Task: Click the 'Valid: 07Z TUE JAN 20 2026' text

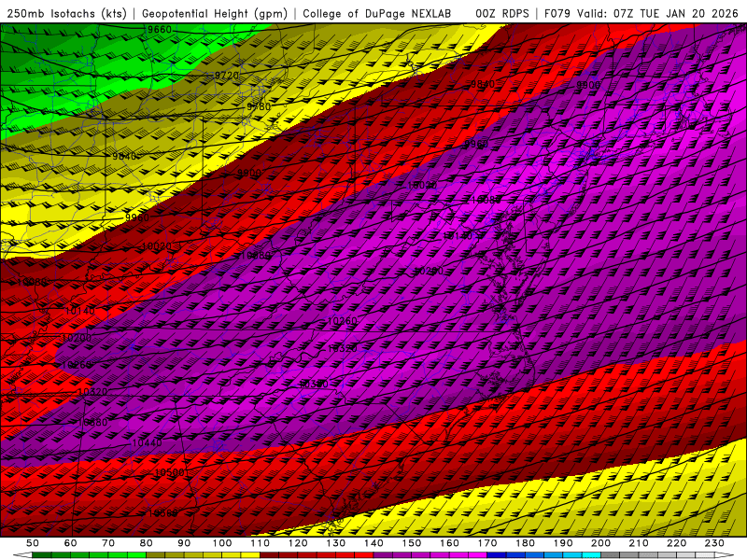Action: coord(658,13)
